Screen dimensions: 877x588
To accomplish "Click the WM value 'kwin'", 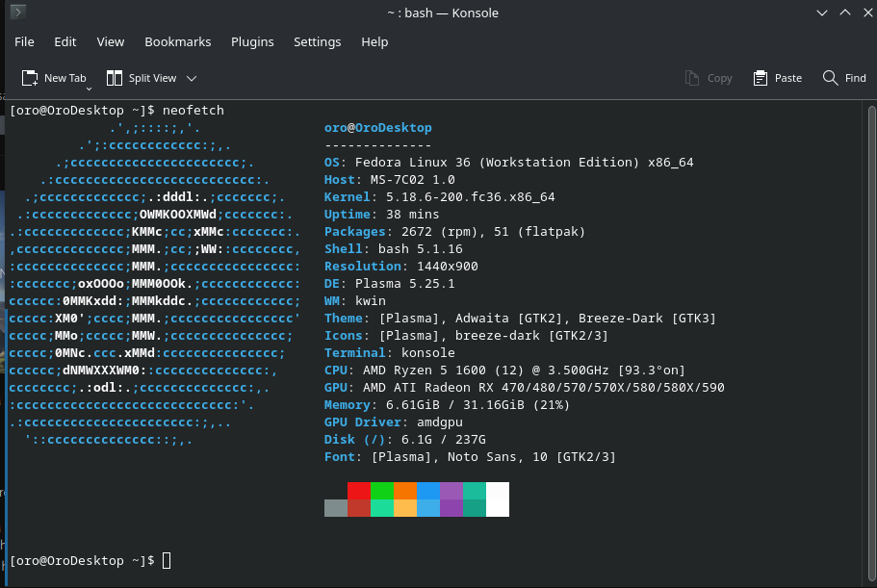I will 371,300.
